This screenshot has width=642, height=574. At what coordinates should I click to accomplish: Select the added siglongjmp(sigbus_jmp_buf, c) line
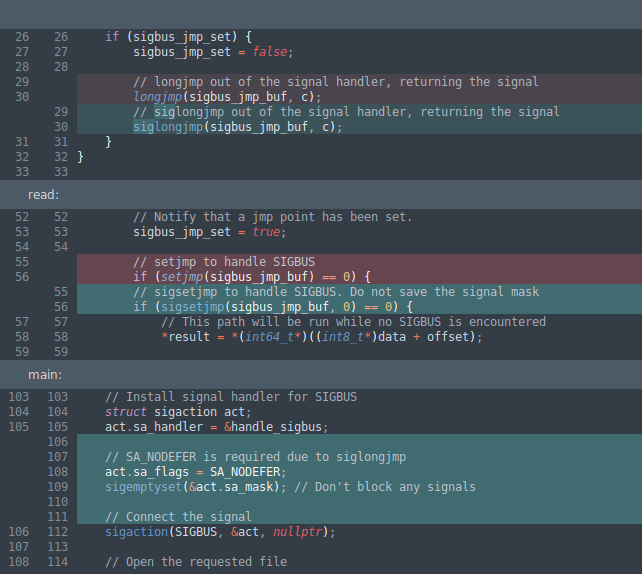pos(237,127)
